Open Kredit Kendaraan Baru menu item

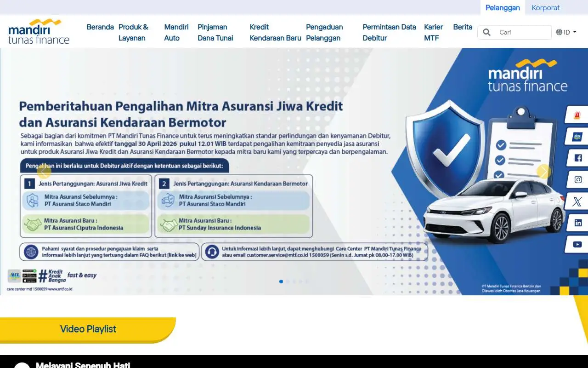point(275,33)
